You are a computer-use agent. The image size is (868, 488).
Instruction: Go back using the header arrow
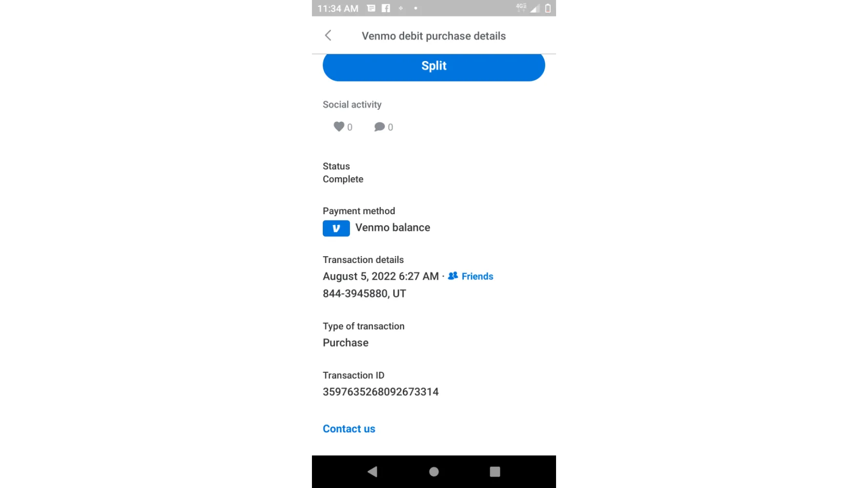pos(328,36)
